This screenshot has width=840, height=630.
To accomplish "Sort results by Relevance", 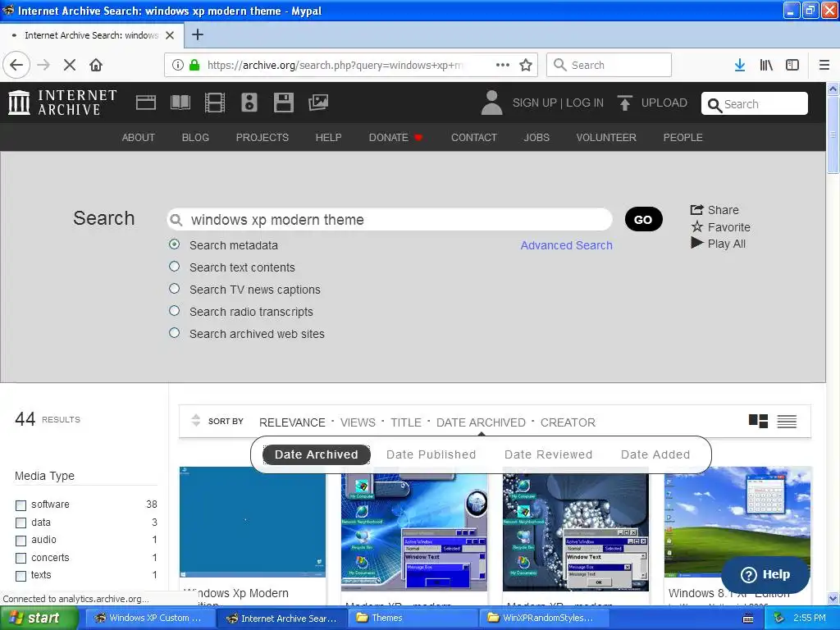I will click(292, 422).
